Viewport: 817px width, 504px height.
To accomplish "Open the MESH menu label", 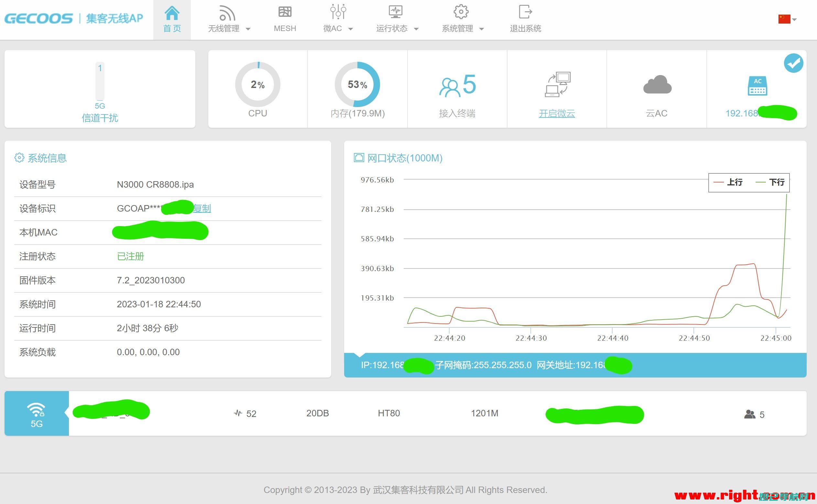I will pos(285,29).
